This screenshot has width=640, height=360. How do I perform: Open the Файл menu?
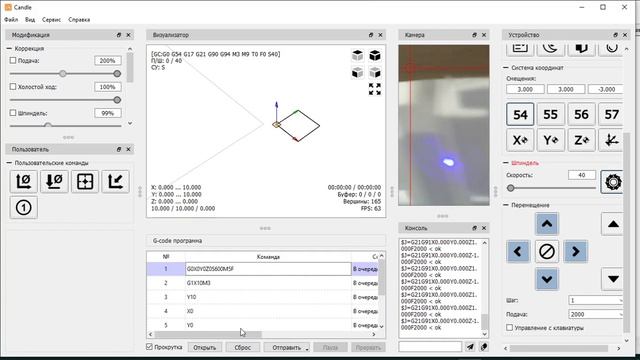(11, 20)
